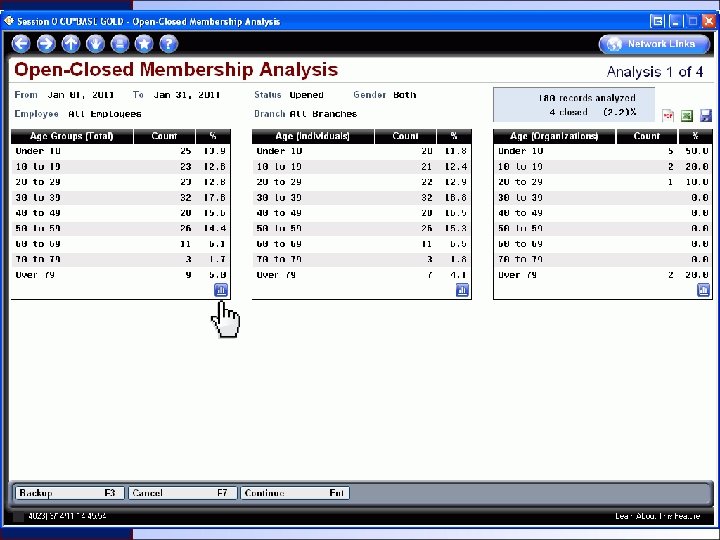720x540 pixels.
Task: Export analysis using the Excel icon
Action: click(687, 115)
